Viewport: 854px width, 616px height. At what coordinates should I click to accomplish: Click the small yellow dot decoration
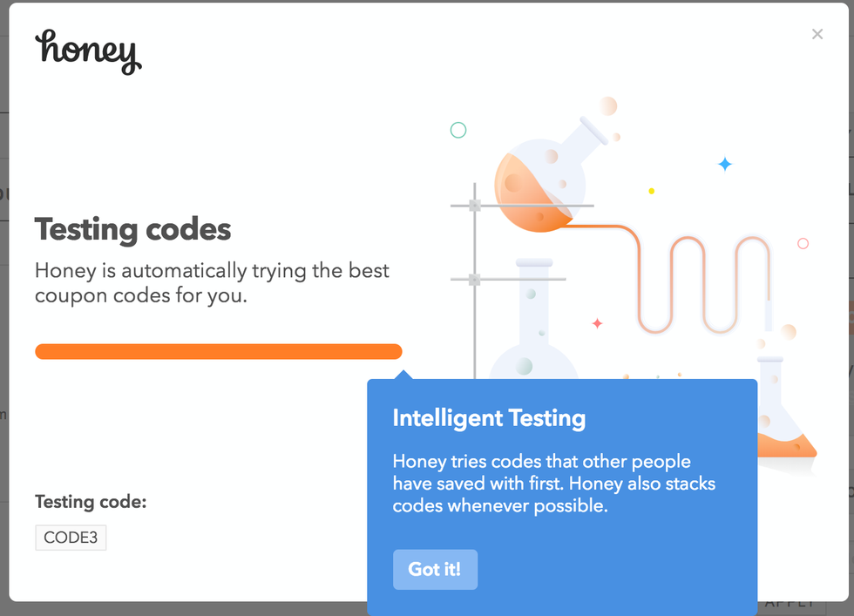tap(652, 191)
